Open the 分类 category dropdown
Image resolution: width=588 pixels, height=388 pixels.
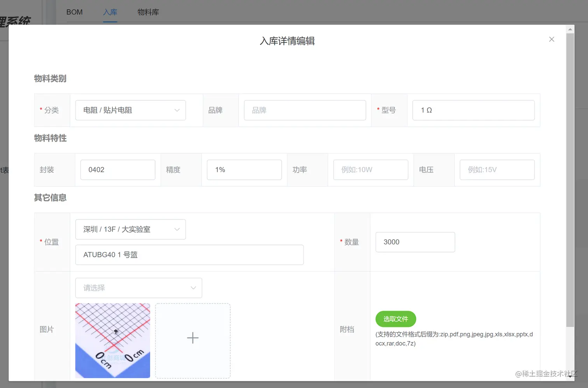click(x=130, y=110)
